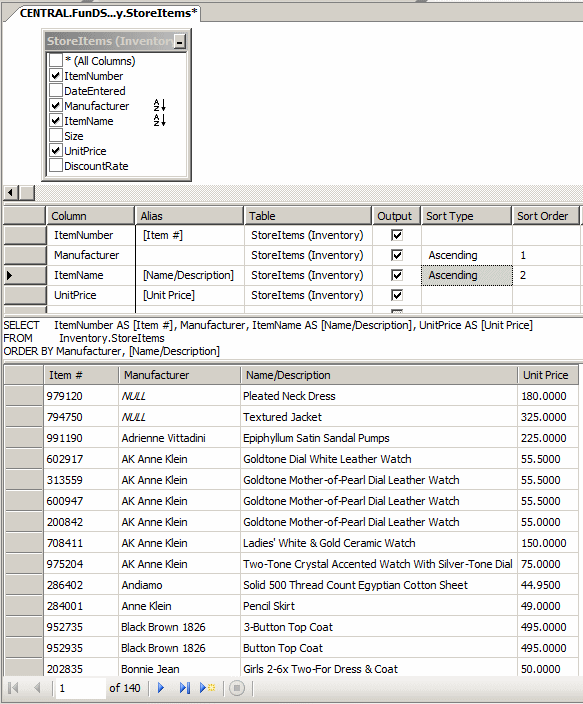
Task: Click the sort A-Z icon beside ItemName
Action: (x=160, y=120)
